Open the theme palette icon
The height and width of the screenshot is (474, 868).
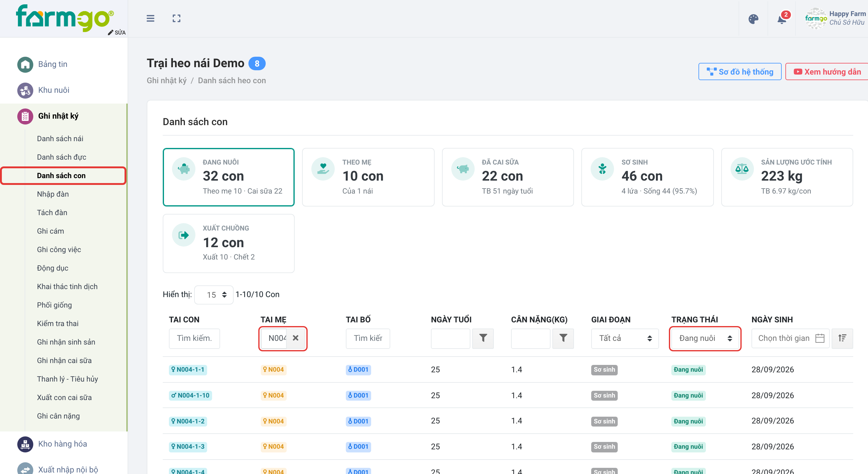click(x=753, y=19)
